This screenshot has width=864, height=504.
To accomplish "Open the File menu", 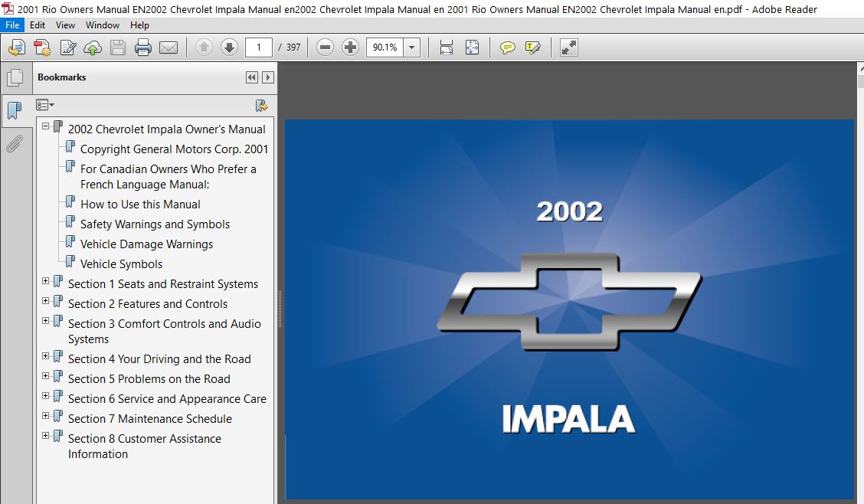I will coord(12,25).
